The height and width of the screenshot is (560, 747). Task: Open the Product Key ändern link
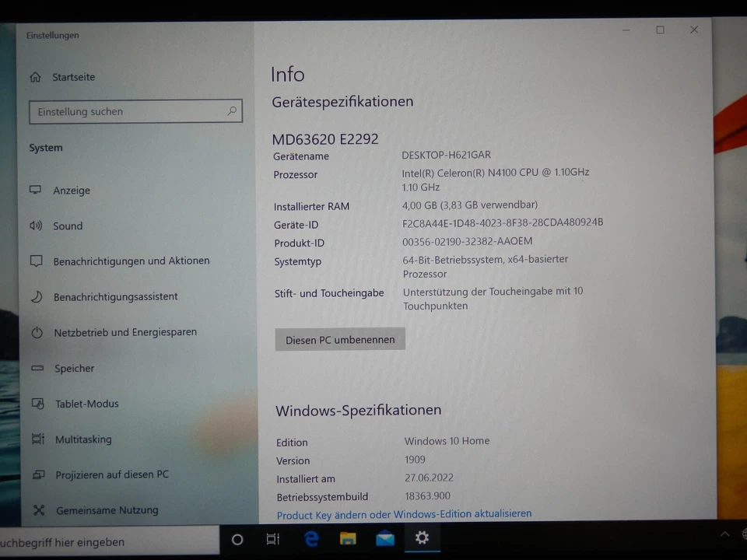click(404, 513)
